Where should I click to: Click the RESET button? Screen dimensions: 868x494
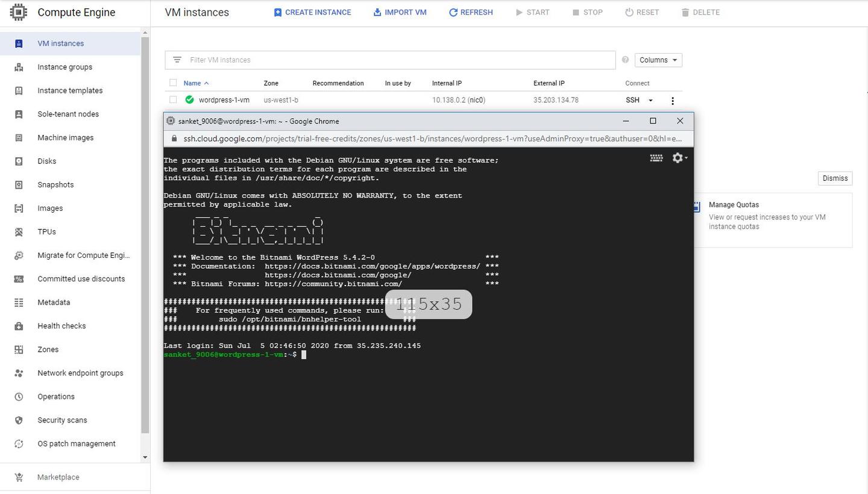(x=643, y=12)
